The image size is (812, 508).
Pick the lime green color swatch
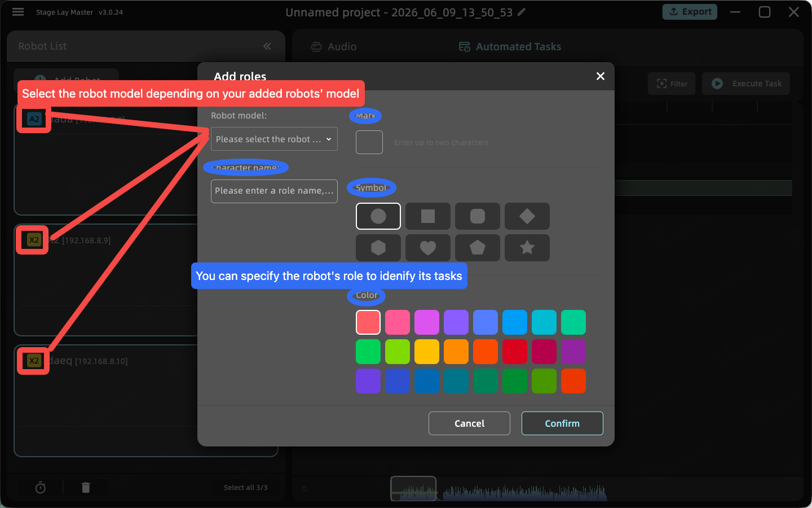(398, 352)
